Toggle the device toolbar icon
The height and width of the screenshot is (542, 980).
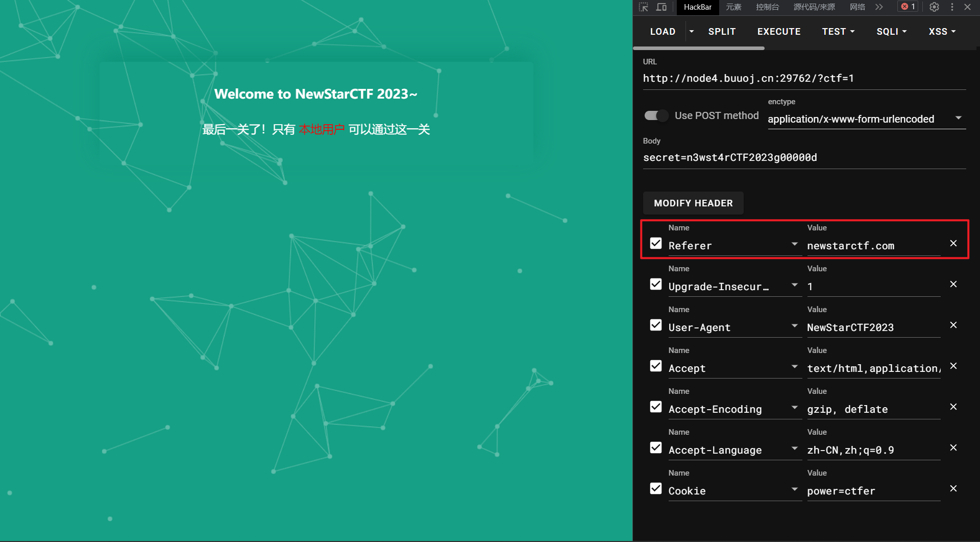tap(661, 7)
